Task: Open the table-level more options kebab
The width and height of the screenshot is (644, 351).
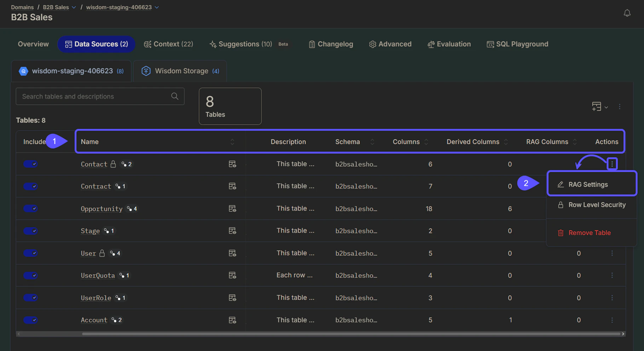Action: coord(620,107)
